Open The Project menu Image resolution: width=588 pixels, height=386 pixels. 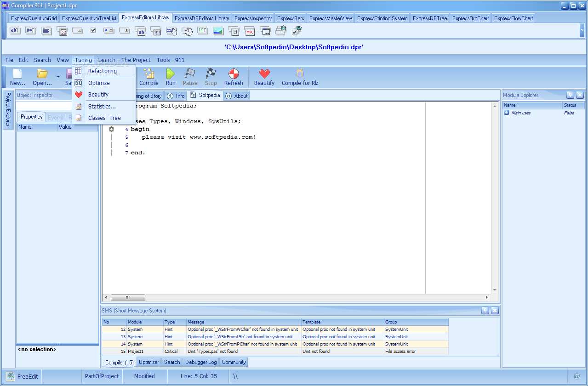coord(136,60)
